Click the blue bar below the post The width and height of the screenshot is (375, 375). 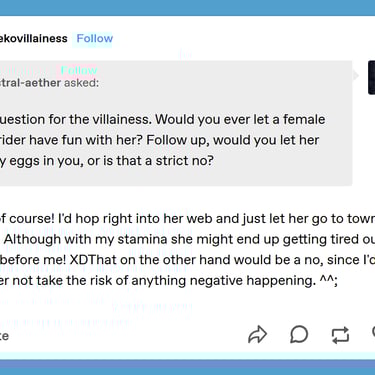pos(187,367)
